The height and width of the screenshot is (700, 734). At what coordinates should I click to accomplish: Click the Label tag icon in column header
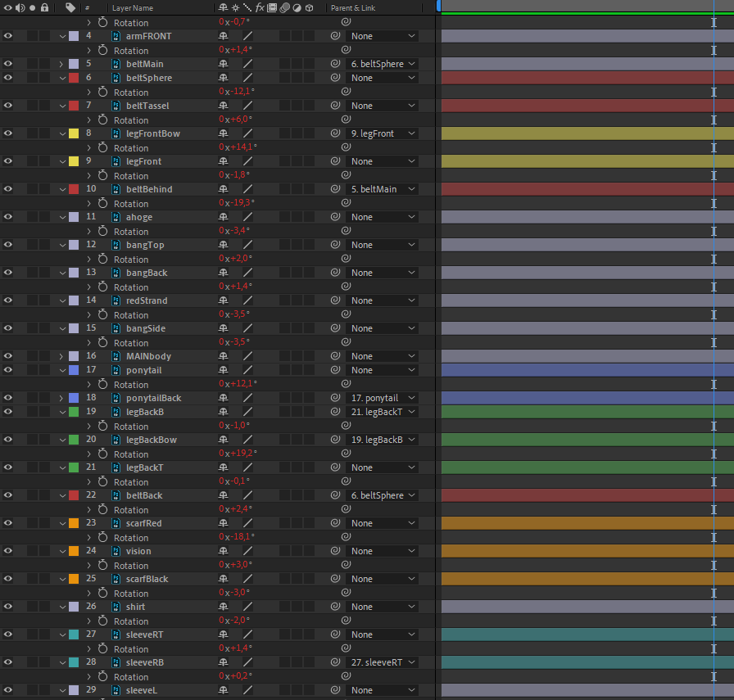point(70,7)
